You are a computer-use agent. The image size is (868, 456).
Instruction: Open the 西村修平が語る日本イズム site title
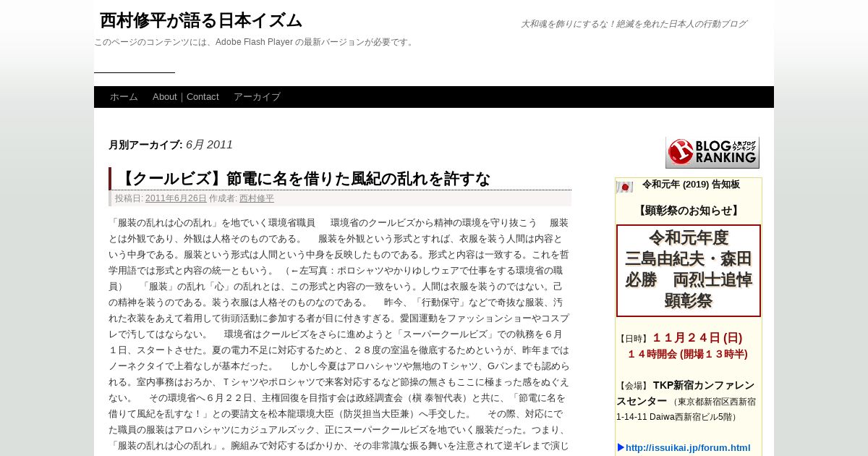[x=201, y=20]
